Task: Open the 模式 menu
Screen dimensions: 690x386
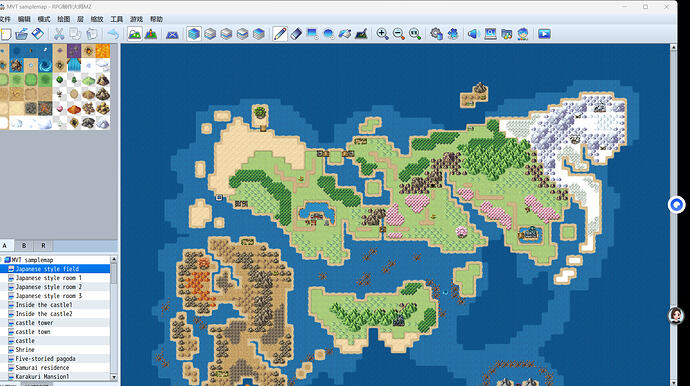Action: click(44, 19)
